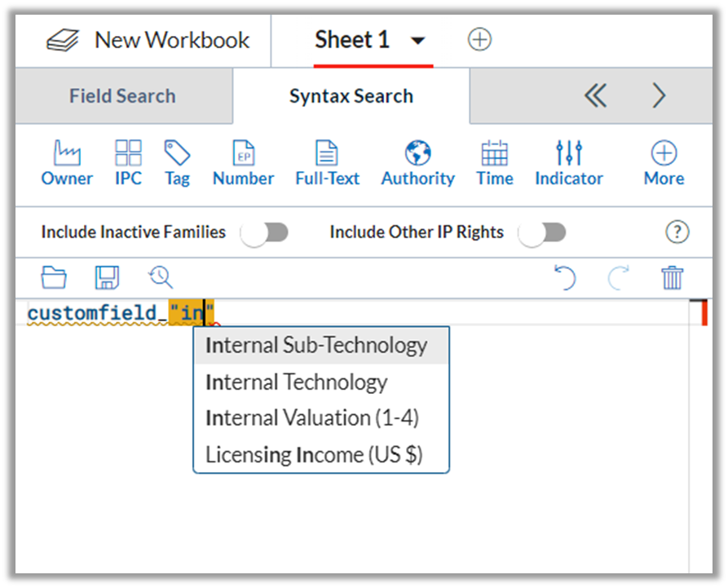The height and width of the screenshot is (588, 728).
Task: Open the Time calendar icon
Action: coord(495,153)
